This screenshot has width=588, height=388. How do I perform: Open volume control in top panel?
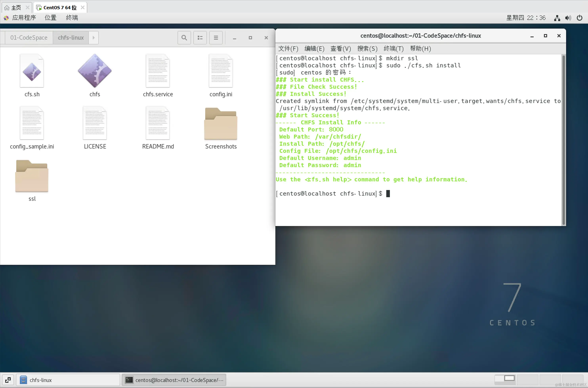coord(568,18)
